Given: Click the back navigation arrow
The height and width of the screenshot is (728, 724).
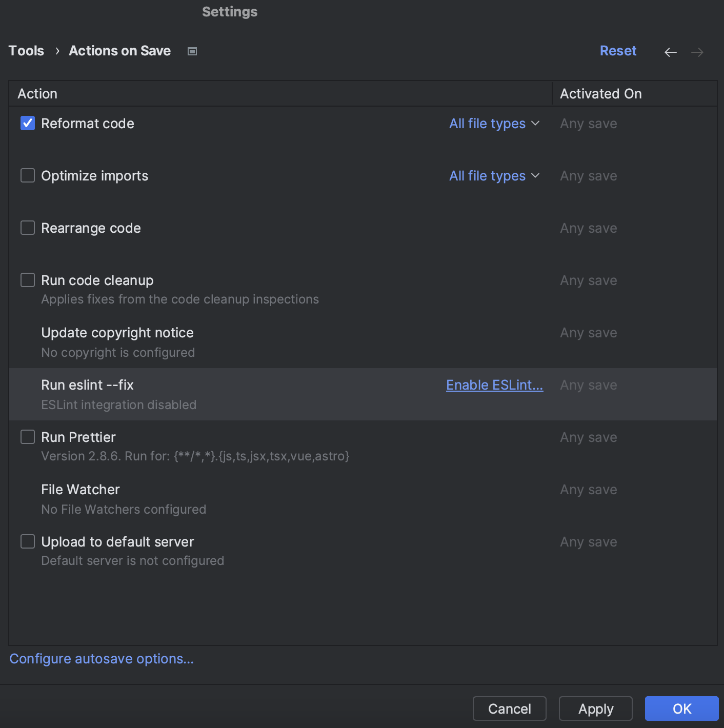Looking at the screenshot, I should tap(670, 52).
